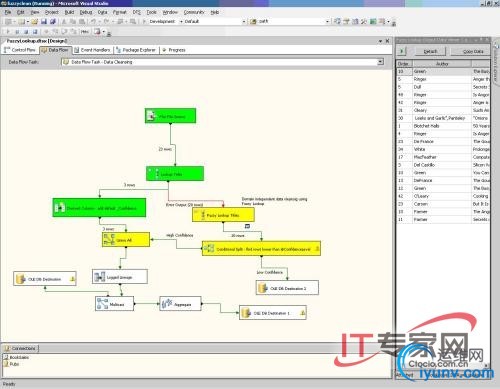
Task: Open the Project menu
Action: (x=51, y=12)
